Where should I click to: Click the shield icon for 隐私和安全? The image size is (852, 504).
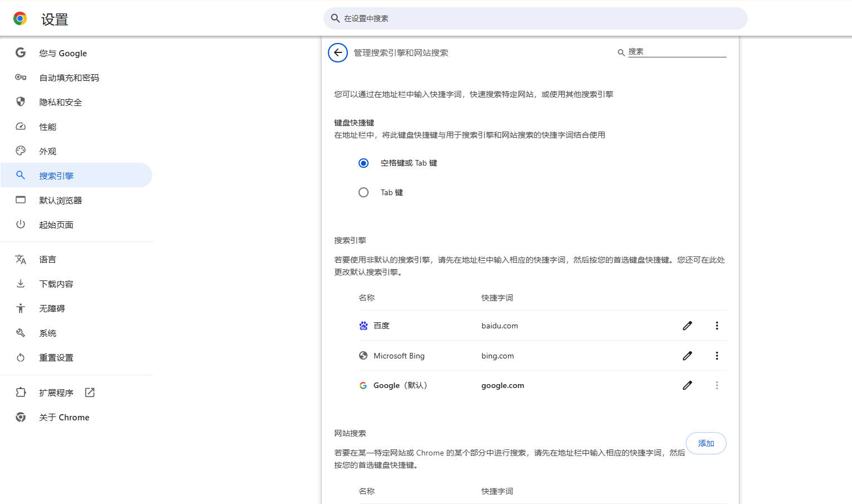[21, 101]
